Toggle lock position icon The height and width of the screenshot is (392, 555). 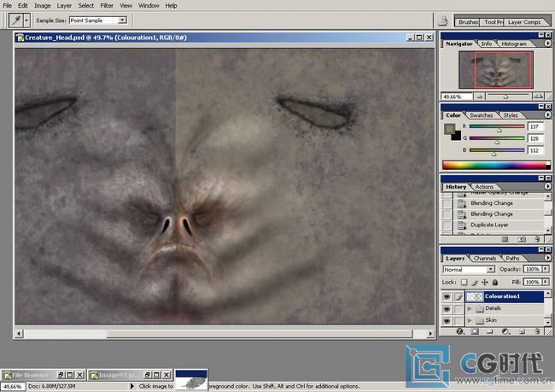coord(485,282)
